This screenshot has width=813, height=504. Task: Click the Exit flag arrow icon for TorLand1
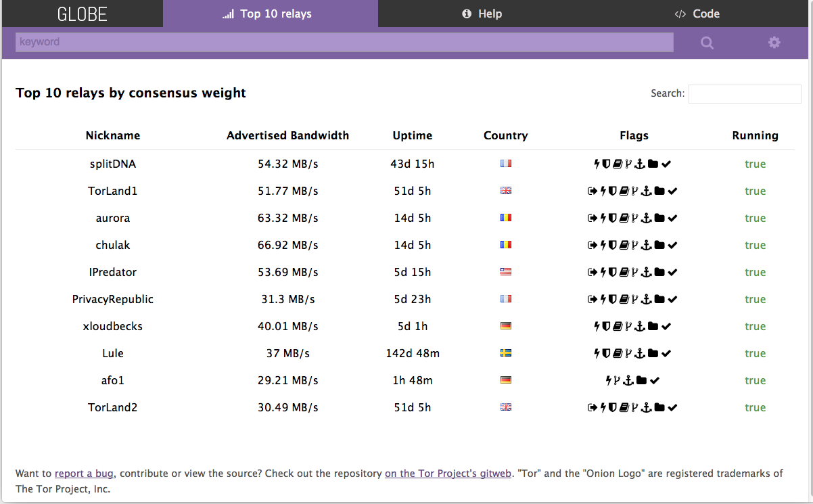coord(593,191)
